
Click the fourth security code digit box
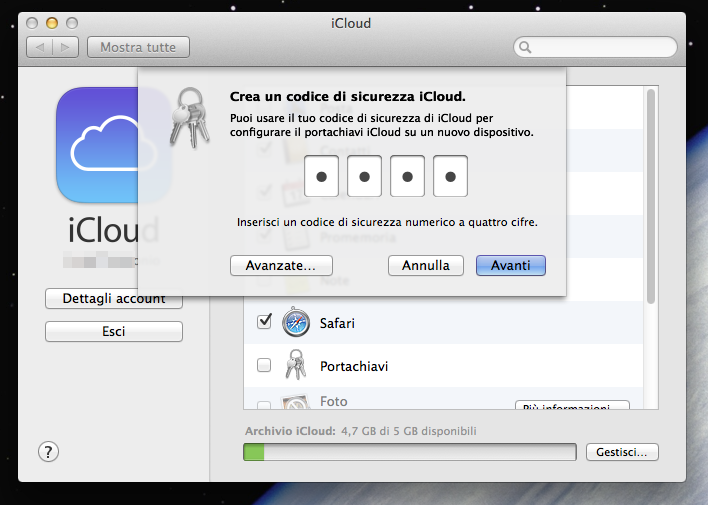point(450,176)
